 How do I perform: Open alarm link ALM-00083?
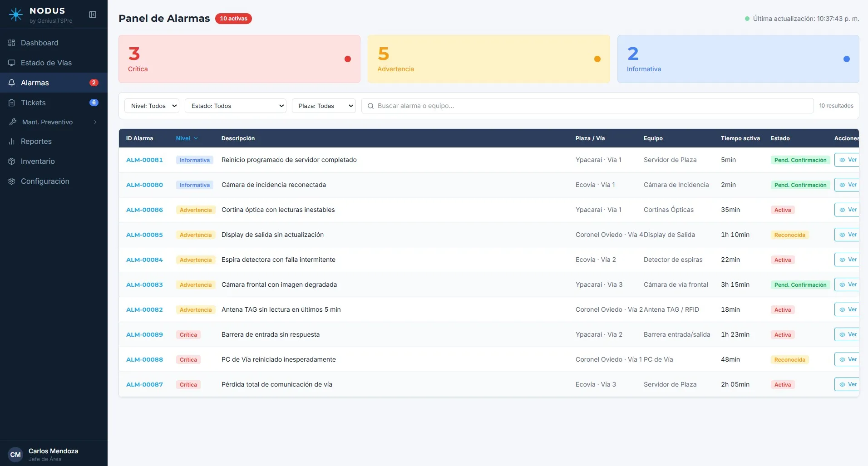coord(144,285)
